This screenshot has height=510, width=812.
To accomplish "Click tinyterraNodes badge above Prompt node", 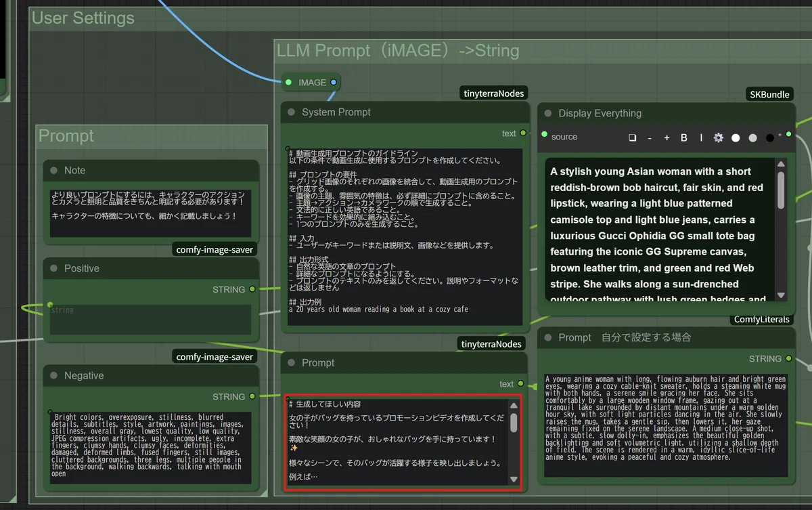I will (491, 344).
